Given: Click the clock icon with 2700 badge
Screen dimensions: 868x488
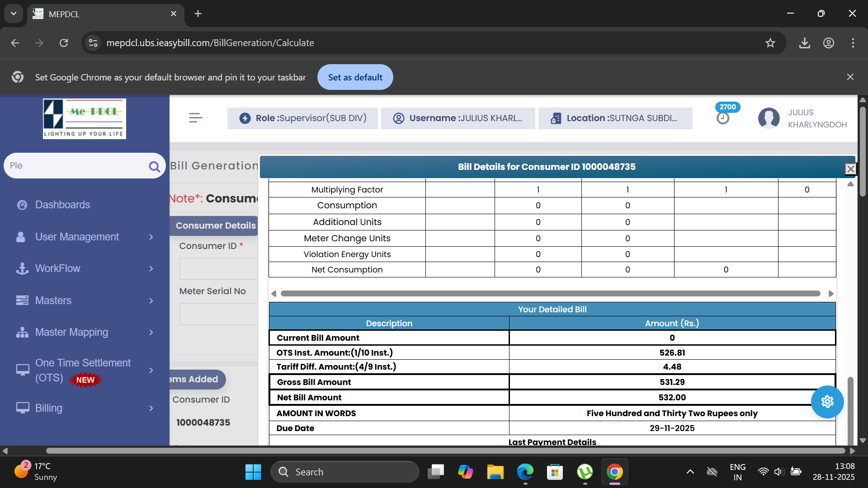Looking at the screenshot, I should [x=723, y=118].
